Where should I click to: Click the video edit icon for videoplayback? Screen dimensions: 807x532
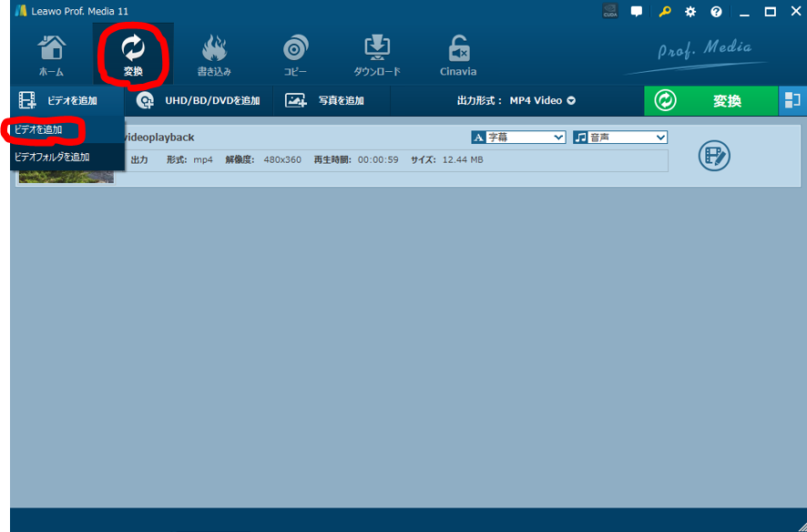pyautogui.click(x=714, y=156)
